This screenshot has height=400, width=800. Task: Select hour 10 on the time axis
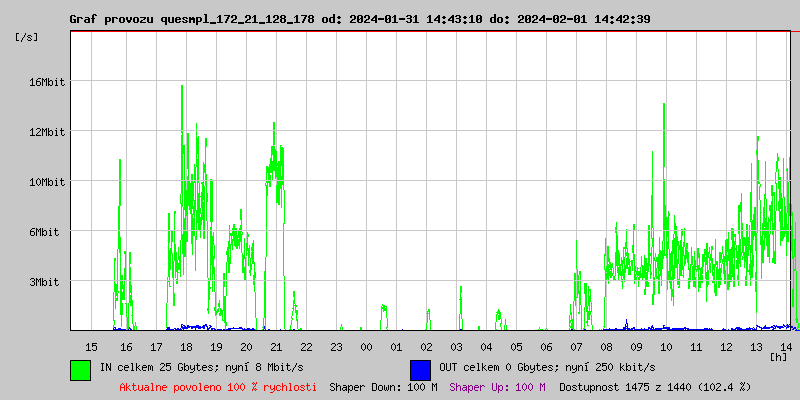pyautogui.click(x=666, y=346)
